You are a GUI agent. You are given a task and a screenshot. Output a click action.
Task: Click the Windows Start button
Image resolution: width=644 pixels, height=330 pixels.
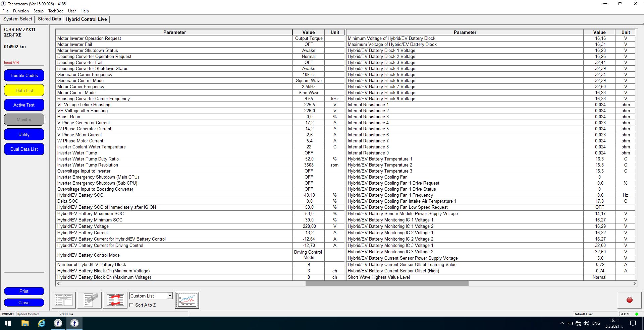7,323
